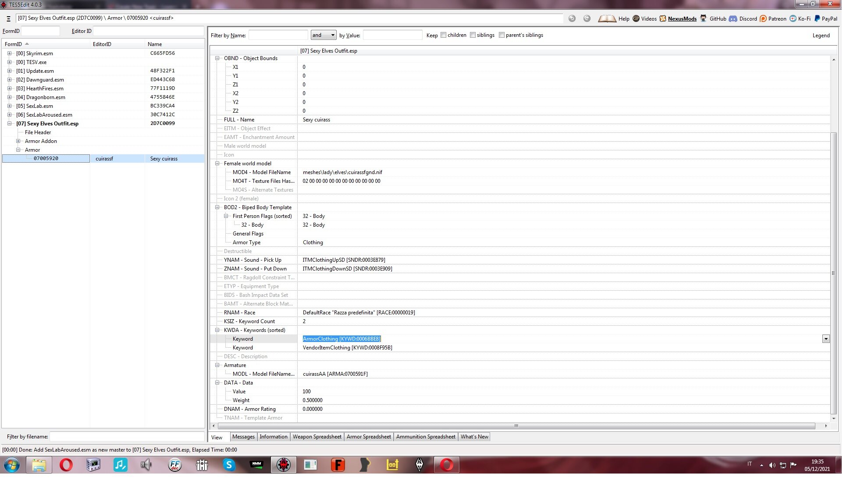Screen dimensions: 868x488
Task: Collapse First Person Flags (sorted)
Action: pyautogui.click(x=226, y=216)
